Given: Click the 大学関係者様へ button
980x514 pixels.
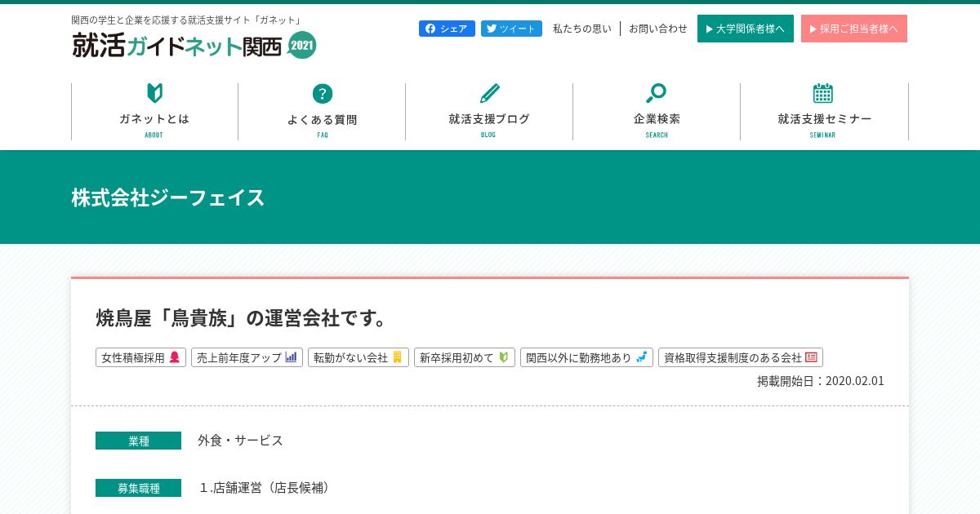Looking at the screenshot, I should pyautogui.click(x=746, y=29).
